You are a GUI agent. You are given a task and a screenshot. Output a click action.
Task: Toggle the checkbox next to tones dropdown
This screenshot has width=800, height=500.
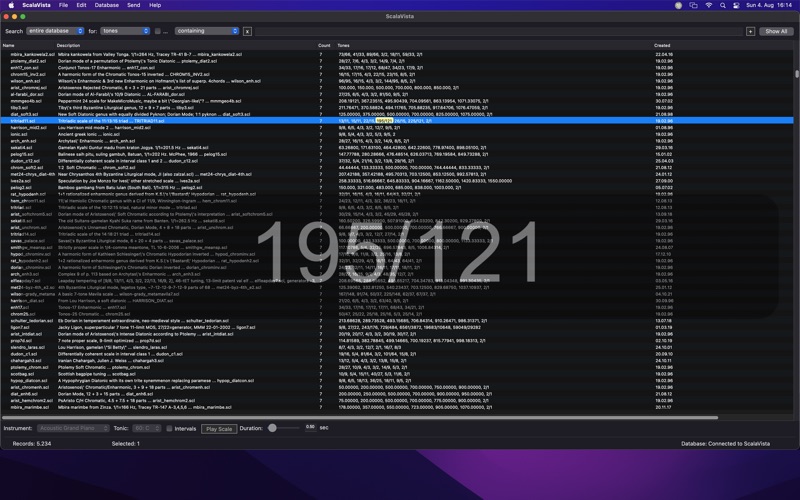click(x=158, y=31)
